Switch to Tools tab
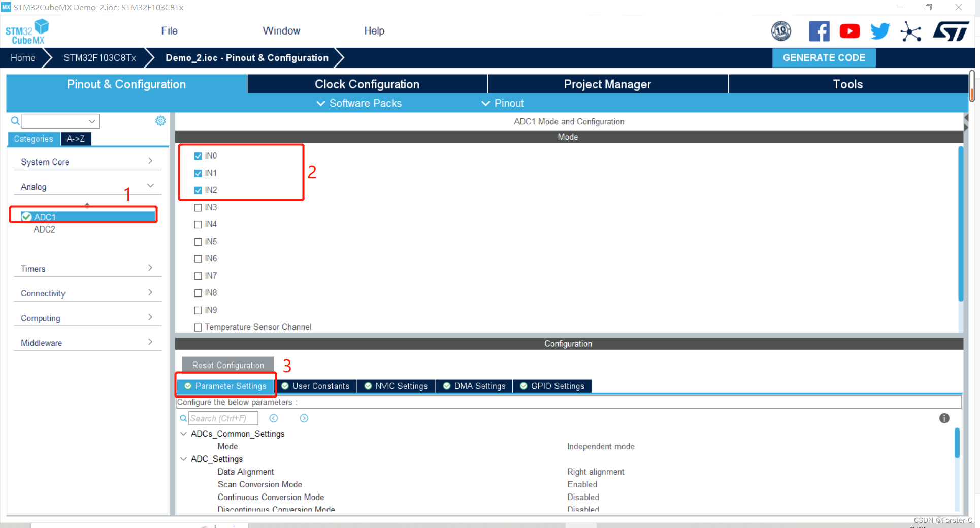980x528 pixels. tap(848, 84)
